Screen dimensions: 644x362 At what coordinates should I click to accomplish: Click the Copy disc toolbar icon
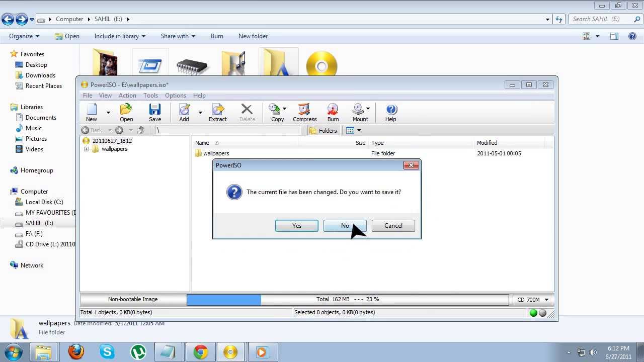click(275, 113)
